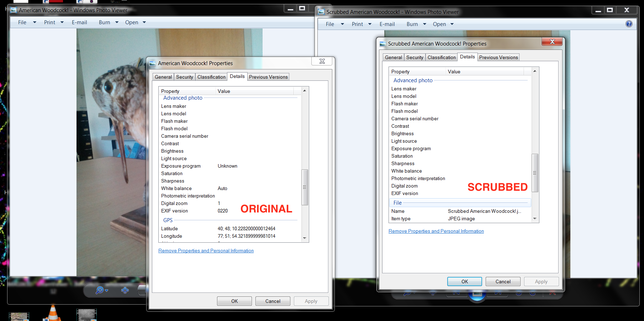The height and width of the screenshot is (321, 644).
Task: Click Apply in the Scrubbed Properties dialog
Action: [x=541, y=281]
